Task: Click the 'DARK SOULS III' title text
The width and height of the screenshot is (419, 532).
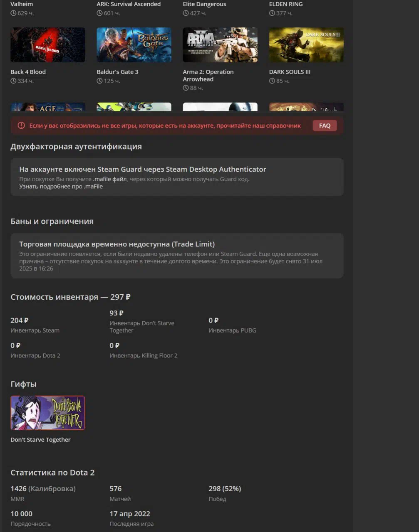Action: pyautogui.click(x=290, y=72)
